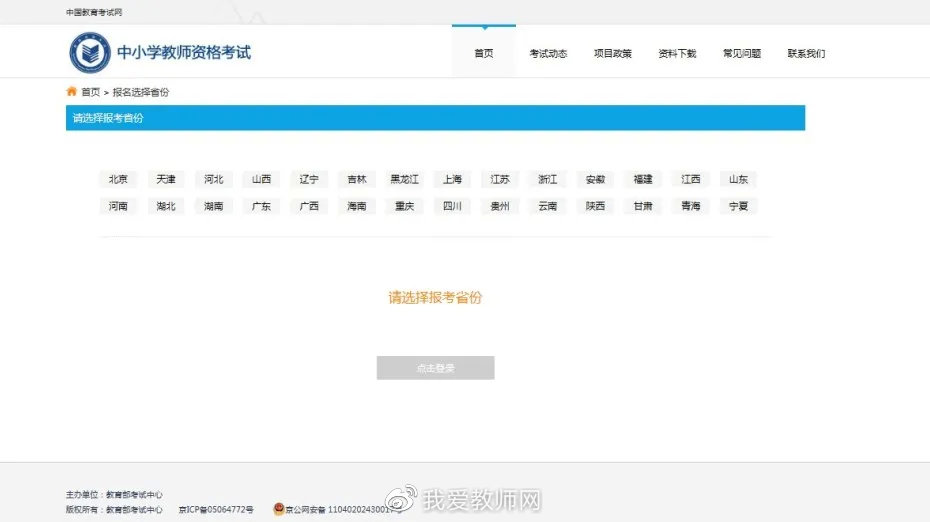Select province 辽宁
Viewport: 930px width, 522px height.
tap(309, 179)
